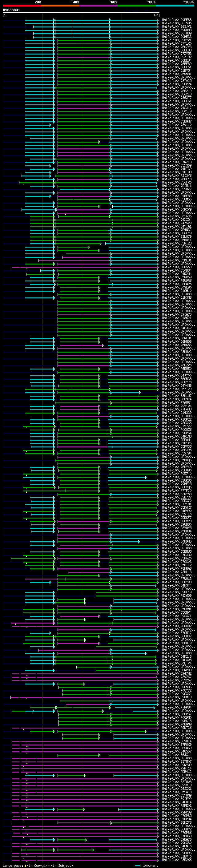Select the UniRef100_P35267 label
The width and height of the screenshot is (197, 868).
177,680
